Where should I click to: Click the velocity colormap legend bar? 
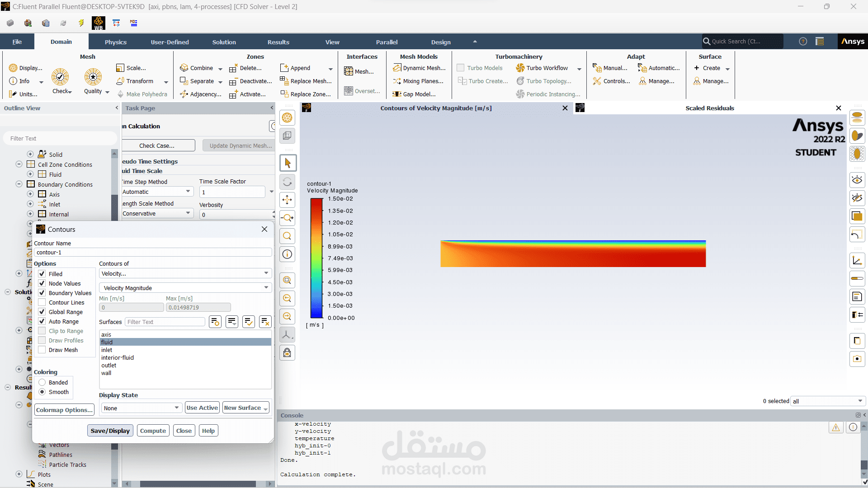316,258
